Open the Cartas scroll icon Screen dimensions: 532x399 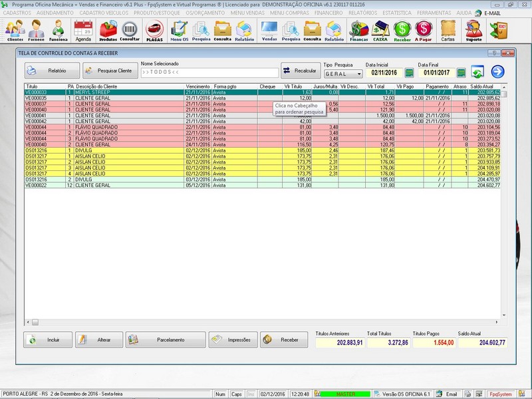[x=448, y=30]
